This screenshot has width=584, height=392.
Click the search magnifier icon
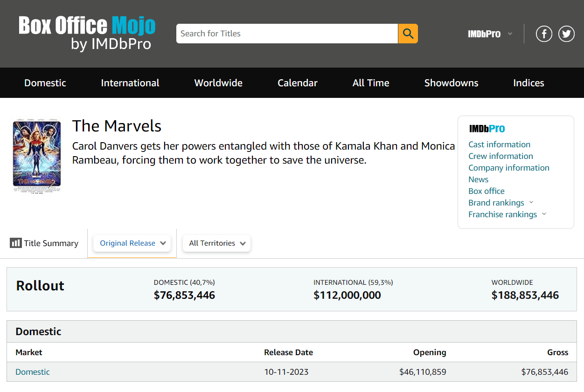pos(407,33)
